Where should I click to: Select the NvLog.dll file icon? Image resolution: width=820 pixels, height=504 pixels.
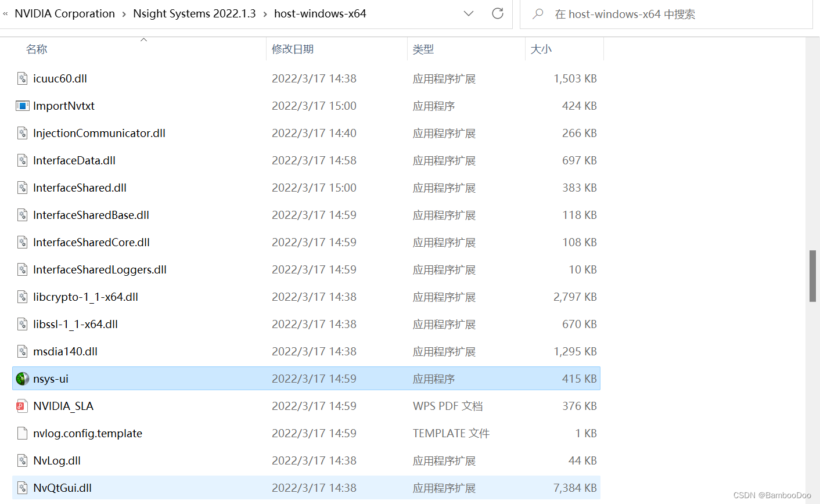click(22, 460)
